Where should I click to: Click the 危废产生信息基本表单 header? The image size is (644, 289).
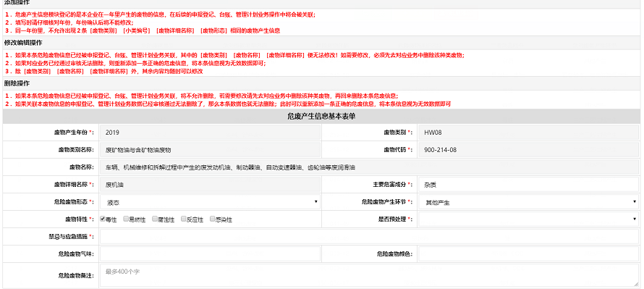(321, 117)
